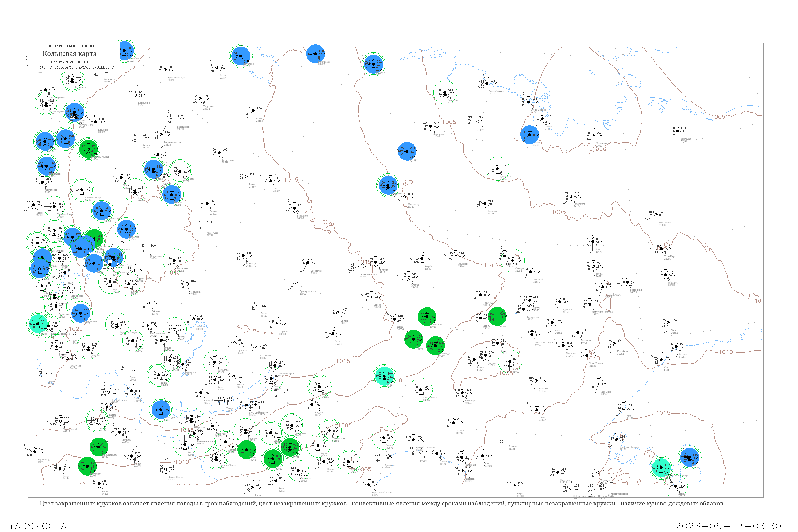The height and width of the screenshot is (532, 798).
Task: Click the 'Молчаново 29332' station label
Action: click(x=51, y=191)
